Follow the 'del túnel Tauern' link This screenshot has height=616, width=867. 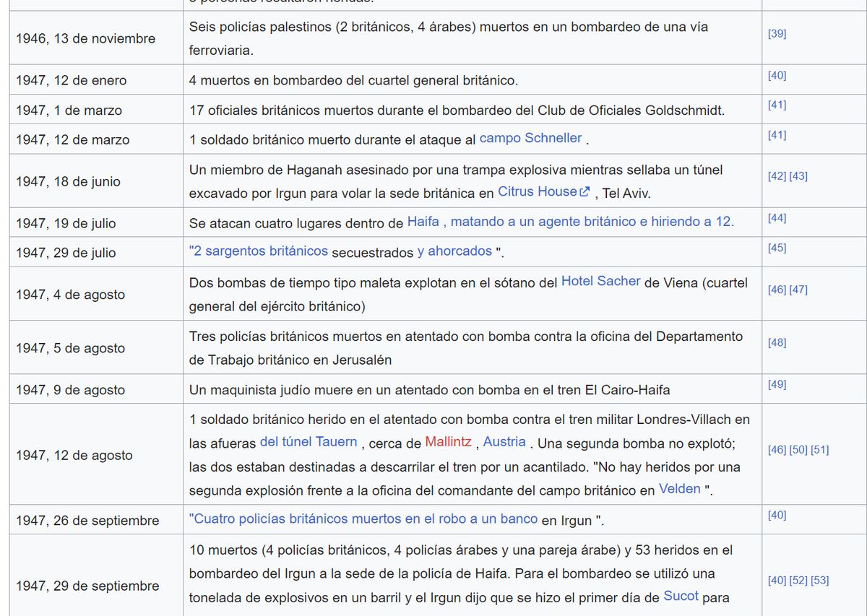point(309,442)
